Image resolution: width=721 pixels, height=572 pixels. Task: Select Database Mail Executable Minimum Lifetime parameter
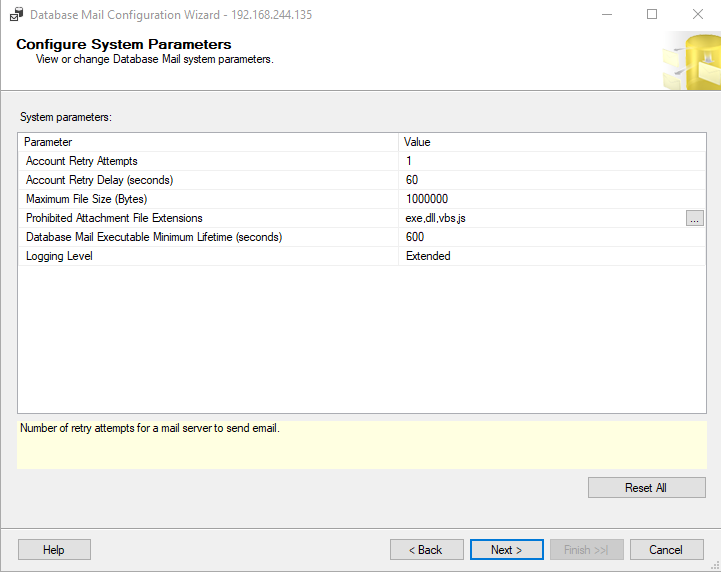point(208,237)
